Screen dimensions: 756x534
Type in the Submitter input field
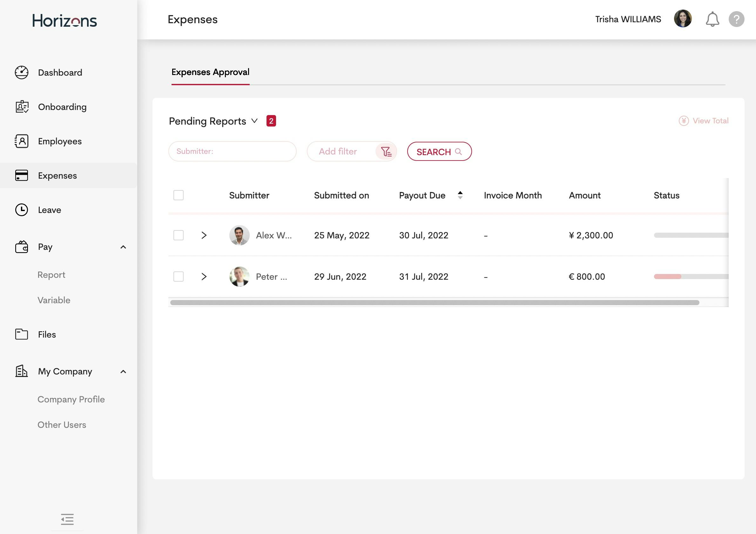pos(232,151)
